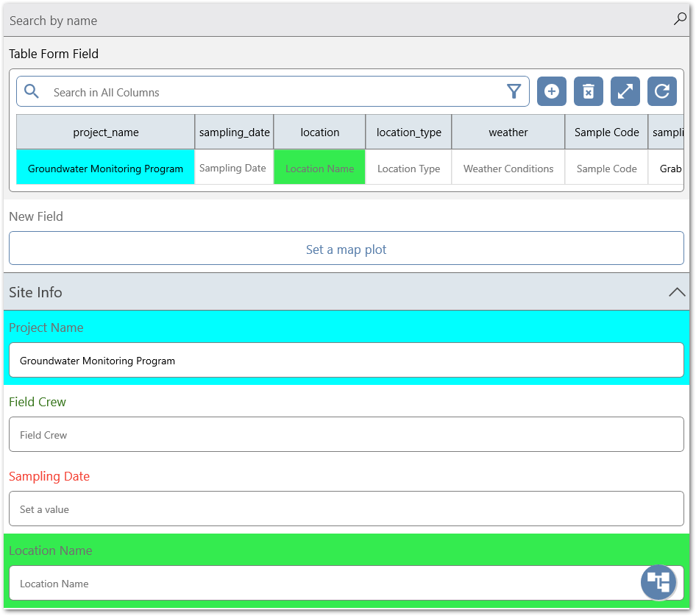Click the cyan Groundwater Monitoring Program cell

coord(105,169)
